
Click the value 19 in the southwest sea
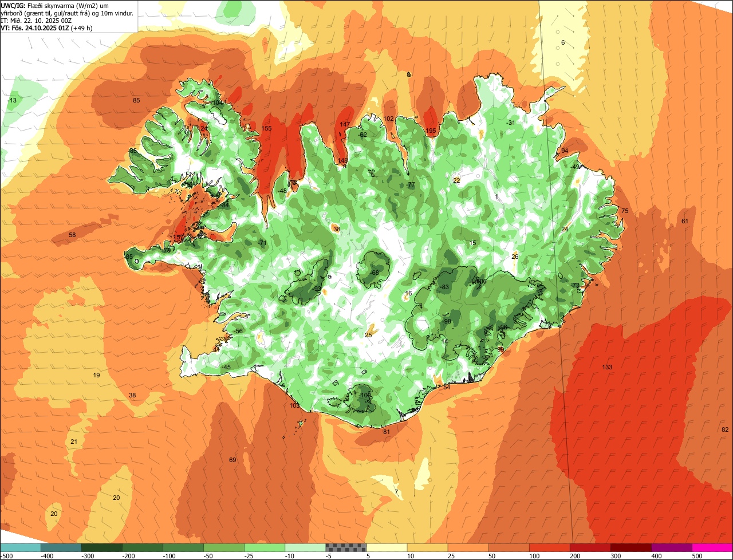tap(96, 375)
